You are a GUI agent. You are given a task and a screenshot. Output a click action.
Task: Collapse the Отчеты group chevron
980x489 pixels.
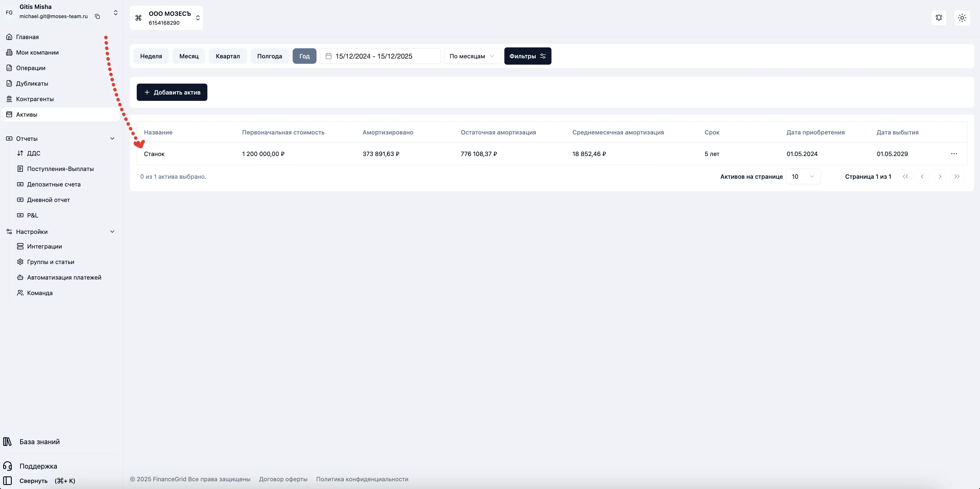(x=112, y=138)
